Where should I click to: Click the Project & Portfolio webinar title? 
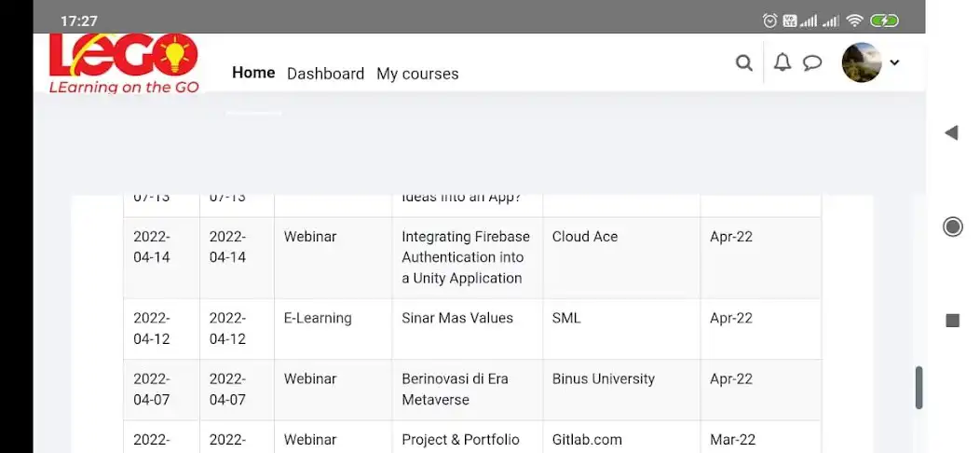(x=460, y=439)
